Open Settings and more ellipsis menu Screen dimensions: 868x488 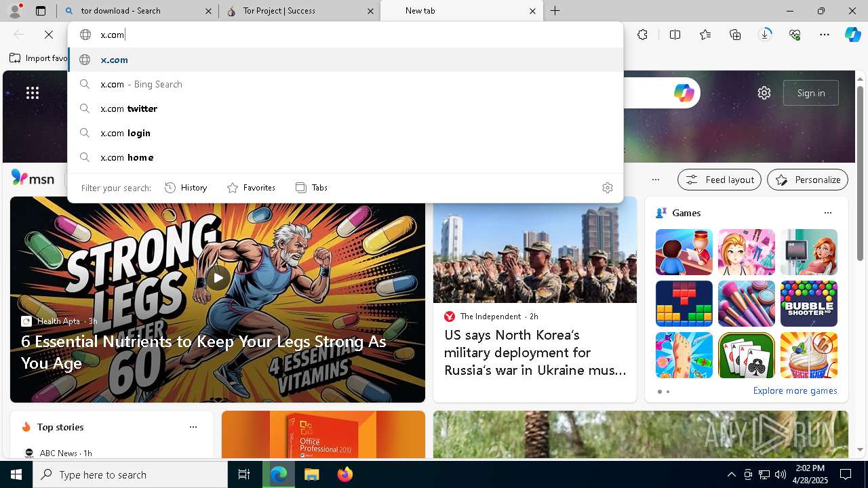(x=825, y=35)
